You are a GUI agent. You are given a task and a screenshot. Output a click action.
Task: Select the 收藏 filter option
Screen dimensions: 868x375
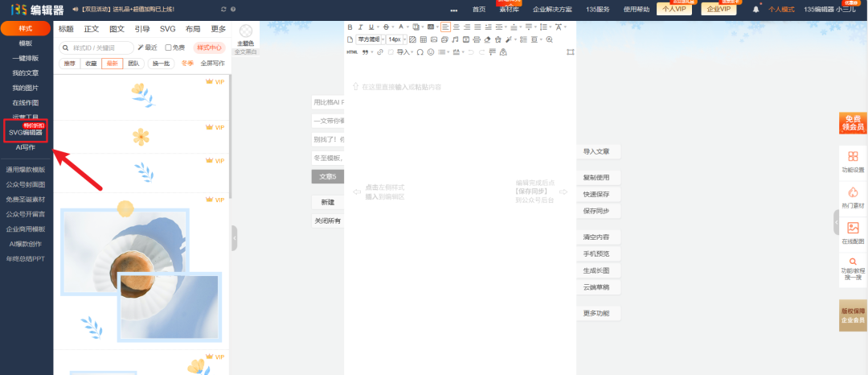click(x=91, y=63)
